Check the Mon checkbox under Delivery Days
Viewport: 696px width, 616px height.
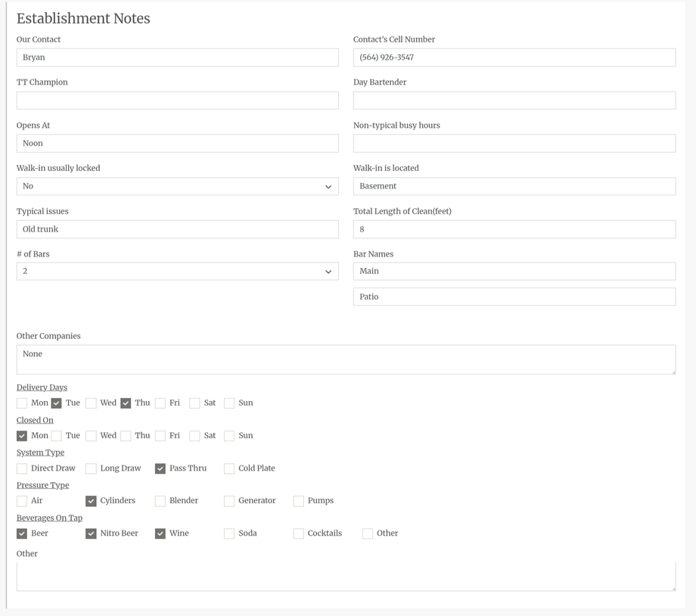pos(22,403)
